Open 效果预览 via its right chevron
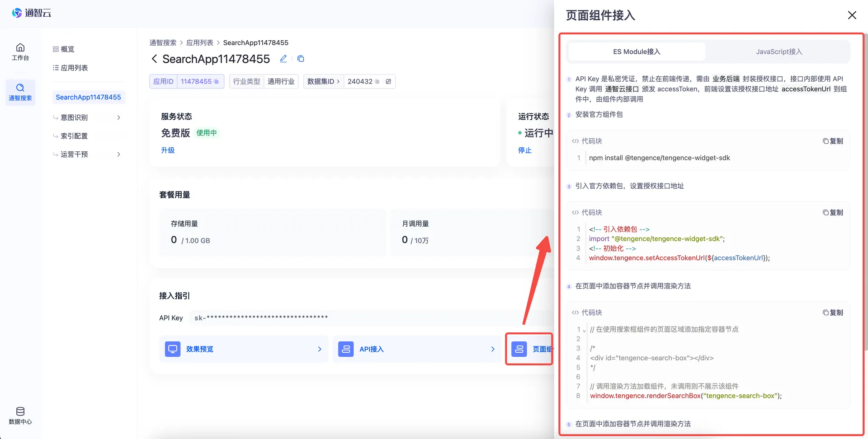This screenshot has width=868, height=439. pos(320,349)
